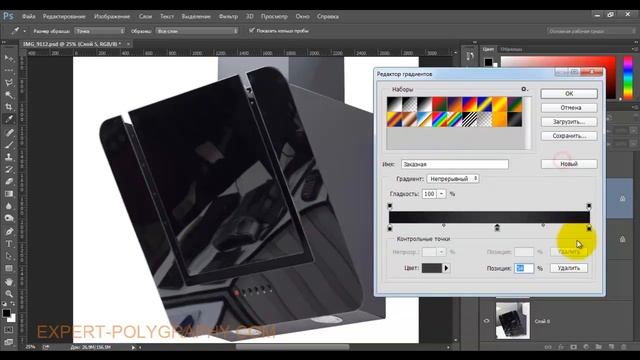The image size is (640, 360).
Task: Select the right opacity stop above gradient
Action: click(589, 206)
